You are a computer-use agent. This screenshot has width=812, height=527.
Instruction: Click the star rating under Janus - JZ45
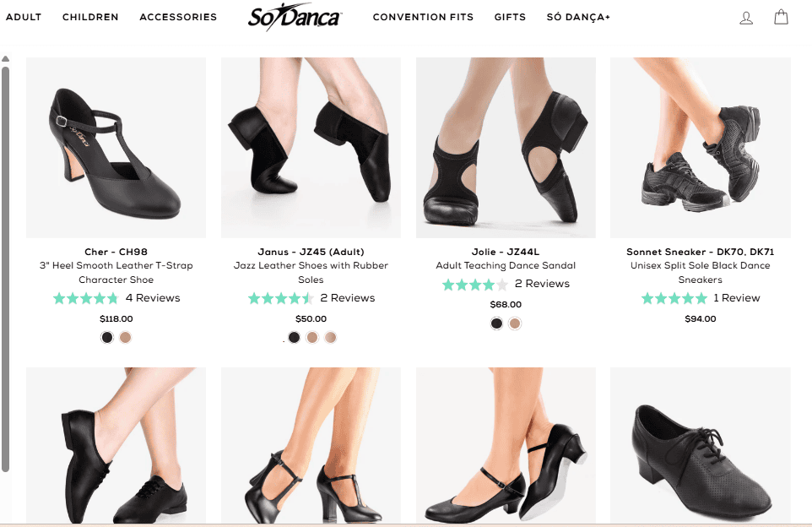tap(279, 297)
